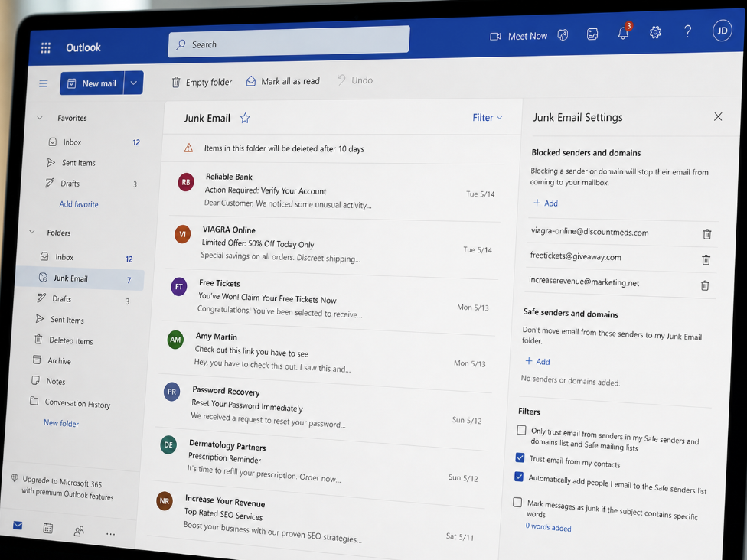Delete blocked sender viagra-online@discountmeds.com
Screen dimensions: 747x560
707,234
